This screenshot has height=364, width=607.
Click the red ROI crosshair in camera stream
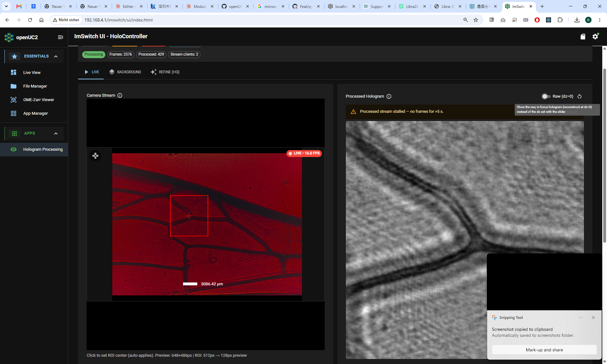tap(189, 216)
